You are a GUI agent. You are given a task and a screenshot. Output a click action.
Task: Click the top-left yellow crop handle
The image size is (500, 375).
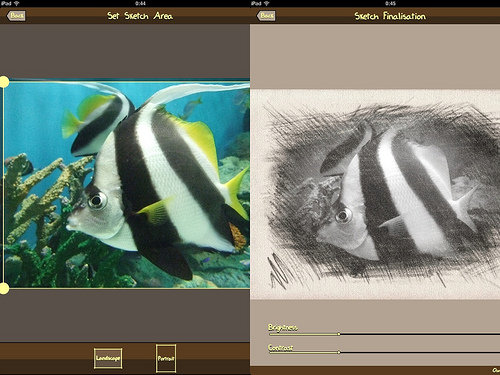pyautogui.click(x=4, y=82)
